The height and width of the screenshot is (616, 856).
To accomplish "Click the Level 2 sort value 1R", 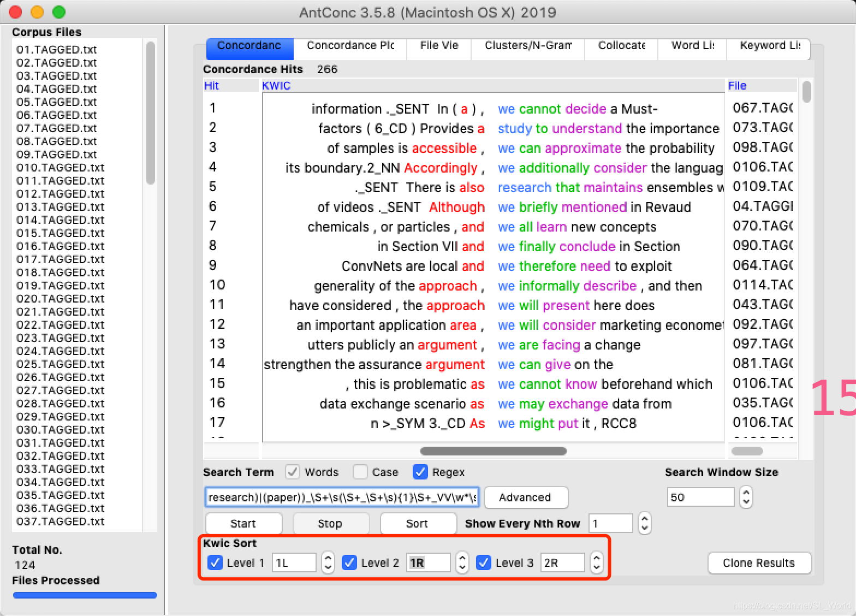I will [429, 562].
